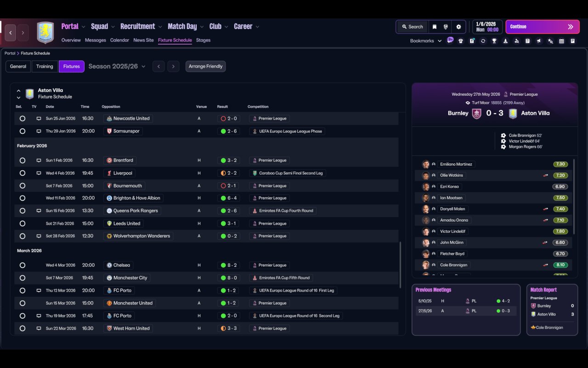Click the Manchester United club badge

click(109, 303)
